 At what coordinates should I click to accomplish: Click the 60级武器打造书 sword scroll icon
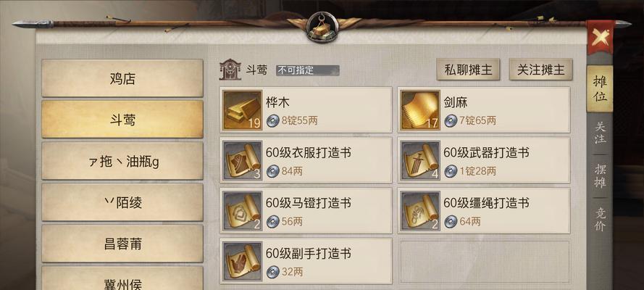pos(420,160)
